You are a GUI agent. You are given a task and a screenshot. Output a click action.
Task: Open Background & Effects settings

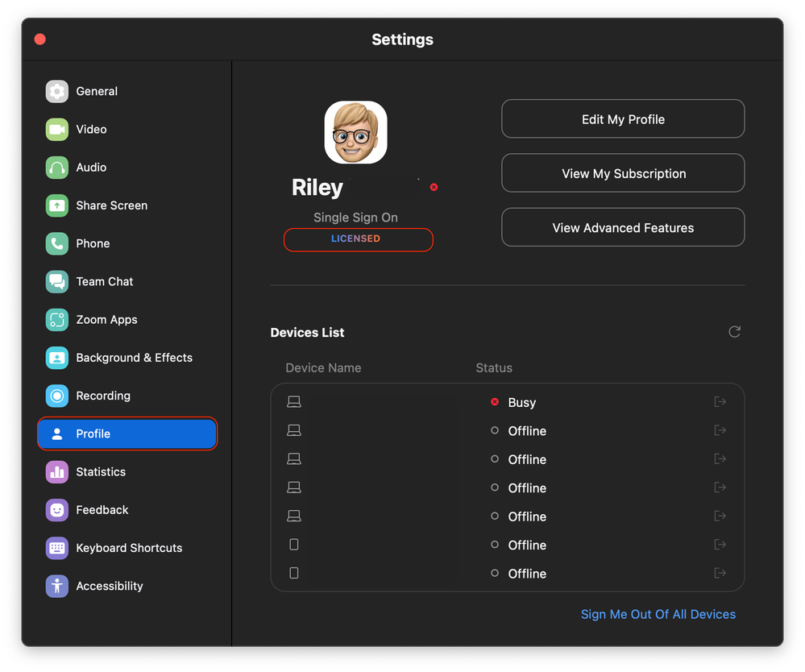pos(134,358)
